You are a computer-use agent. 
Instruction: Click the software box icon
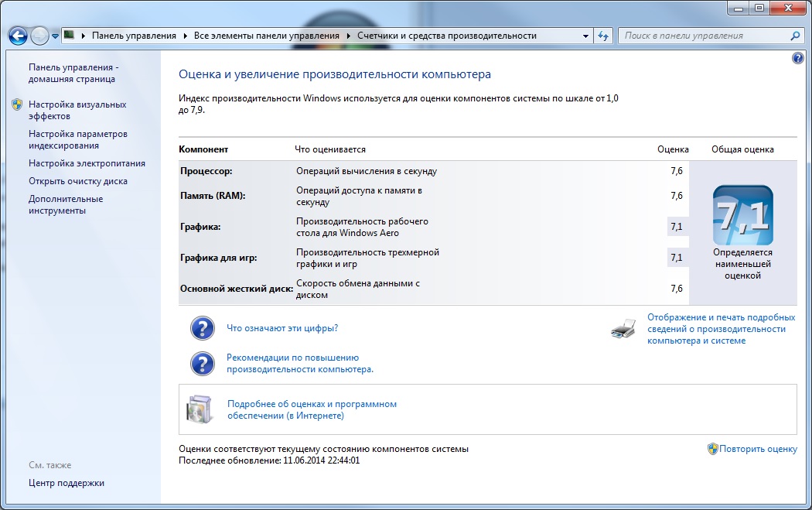200,409
